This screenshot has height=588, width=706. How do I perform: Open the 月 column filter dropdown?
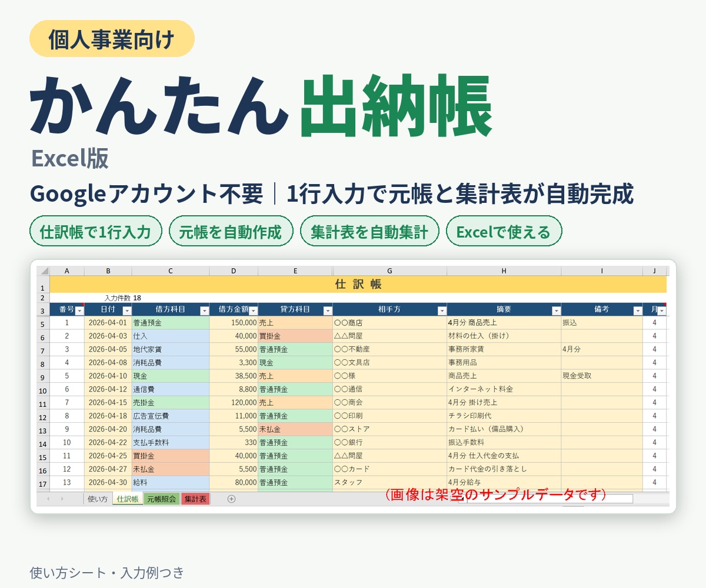point(662,310)
